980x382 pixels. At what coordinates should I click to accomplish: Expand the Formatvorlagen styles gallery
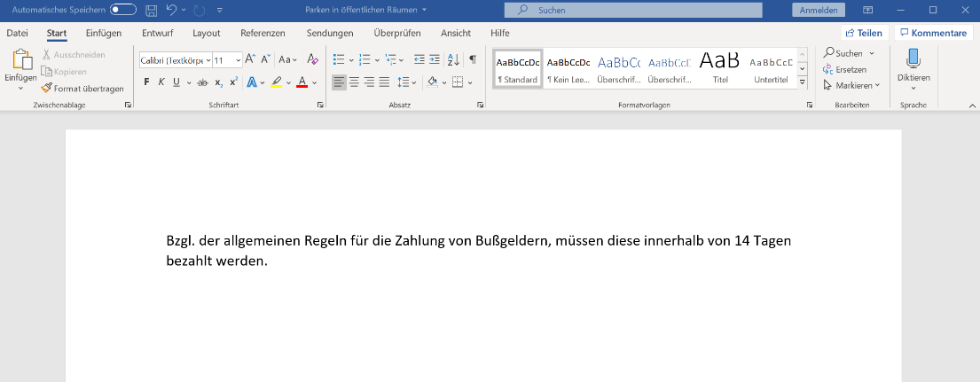tap(802, 82)
